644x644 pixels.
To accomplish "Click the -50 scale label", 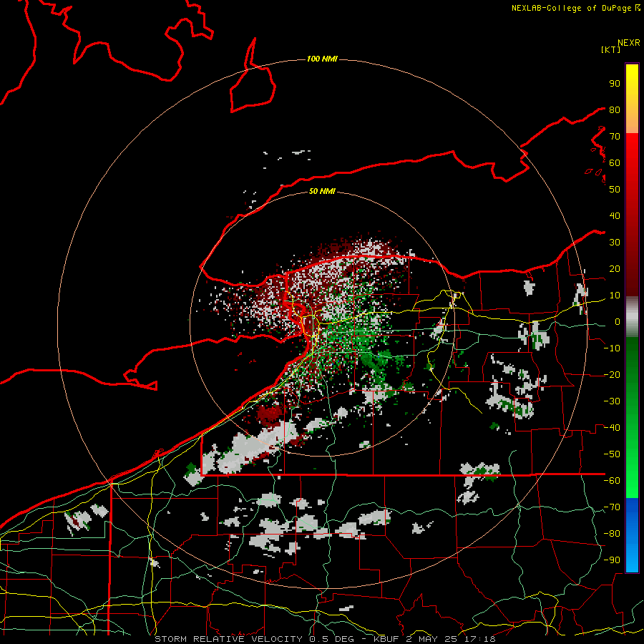I will click(612, 454).
